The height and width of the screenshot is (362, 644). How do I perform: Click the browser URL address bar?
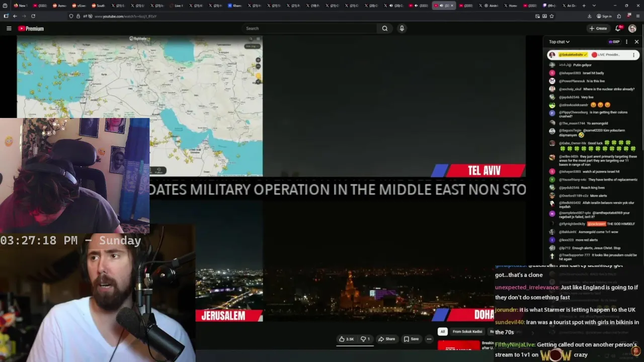click(x=312, y=16)
